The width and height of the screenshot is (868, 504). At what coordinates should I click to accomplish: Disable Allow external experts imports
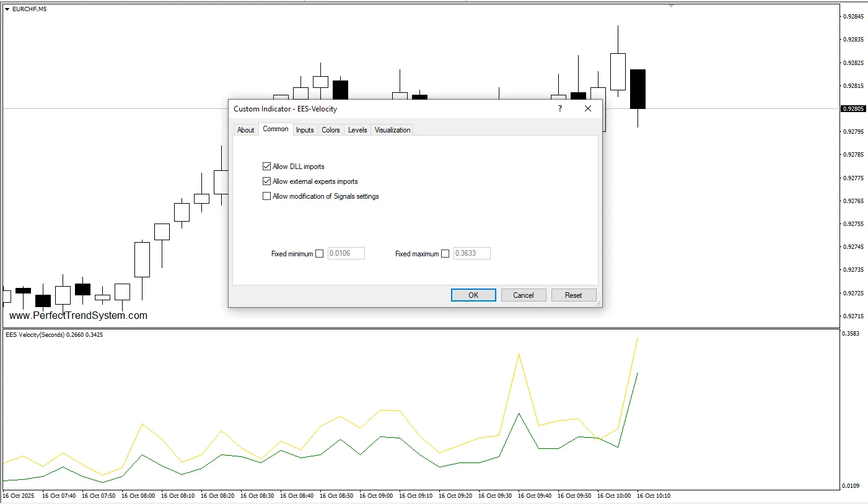(x=267, y=181)
